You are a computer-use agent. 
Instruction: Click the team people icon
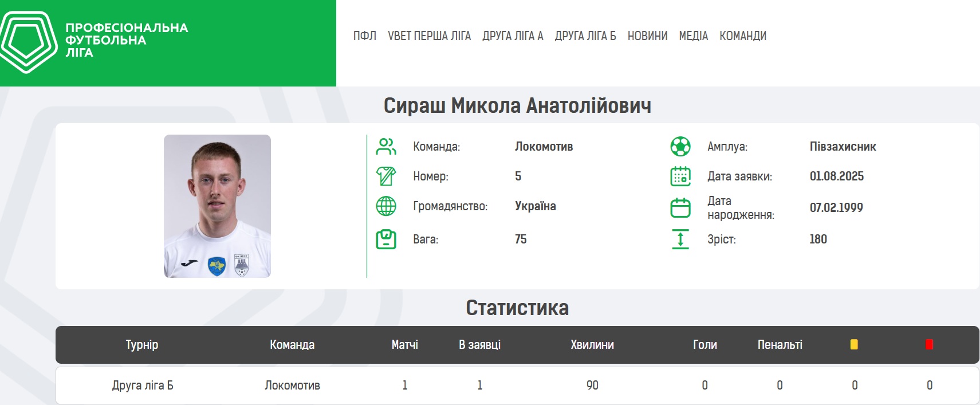[x=385, y=147]
